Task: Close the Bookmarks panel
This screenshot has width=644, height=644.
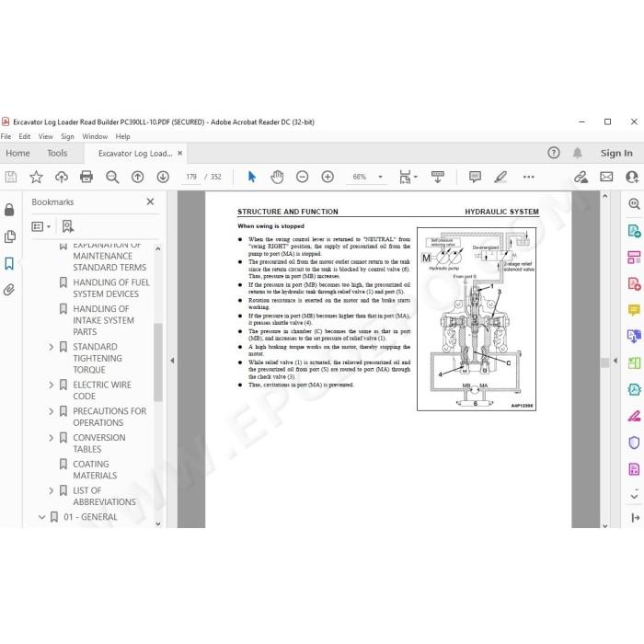Action: tap(150, 201)
